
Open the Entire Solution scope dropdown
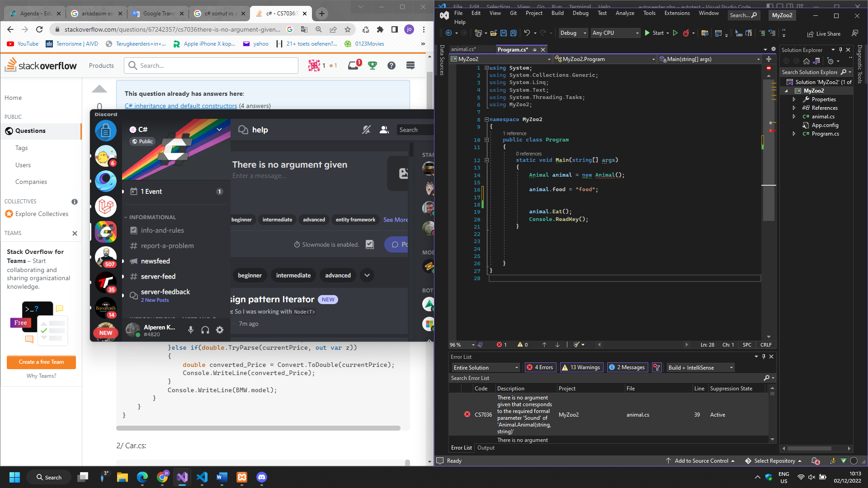[x=486, y=367]
